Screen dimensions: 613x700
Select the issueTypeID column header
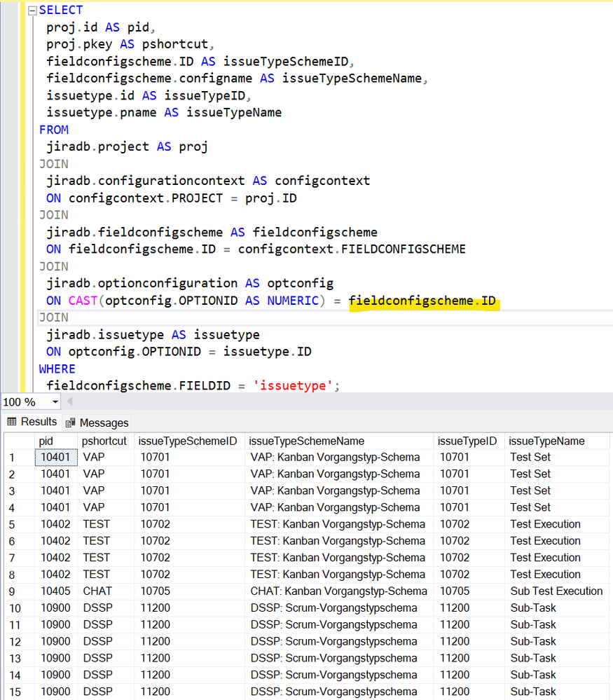click(x=469, y=441)
